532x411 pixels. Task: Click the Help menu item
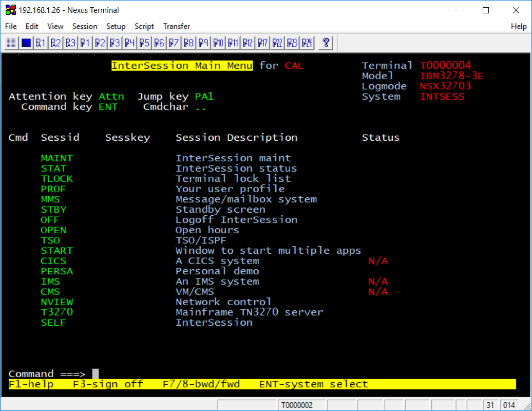[x=519, y=26]
